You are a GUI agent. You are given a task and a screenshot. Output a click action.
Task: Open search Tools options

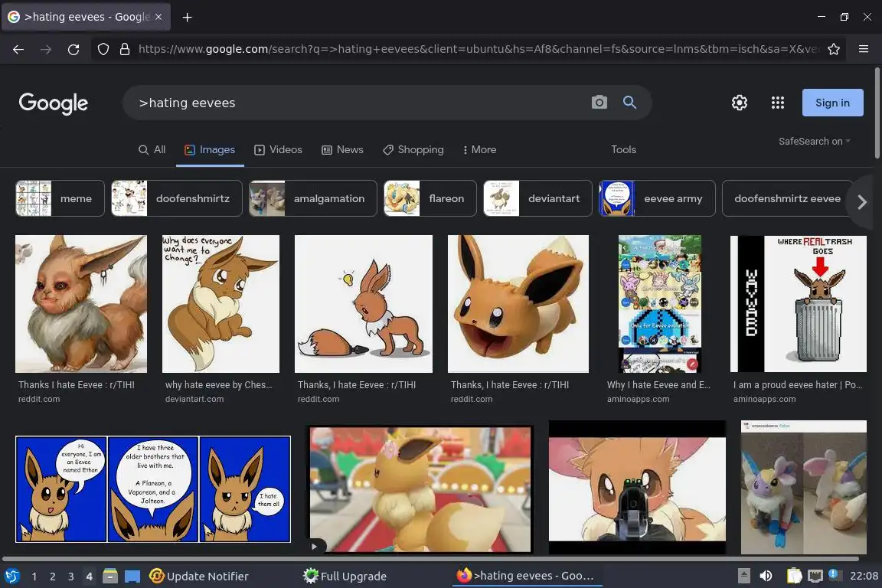(623, 149)
